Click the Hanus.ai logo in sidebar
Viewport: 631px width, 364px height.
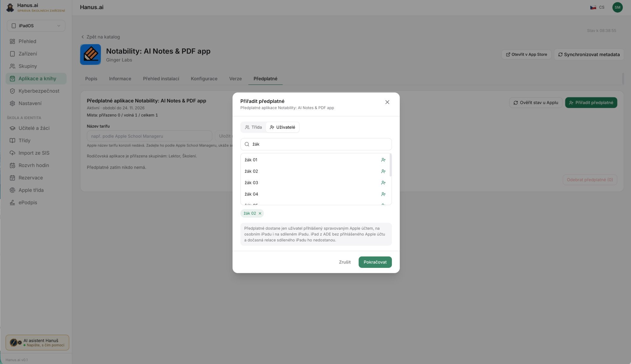tap(10, 8)
